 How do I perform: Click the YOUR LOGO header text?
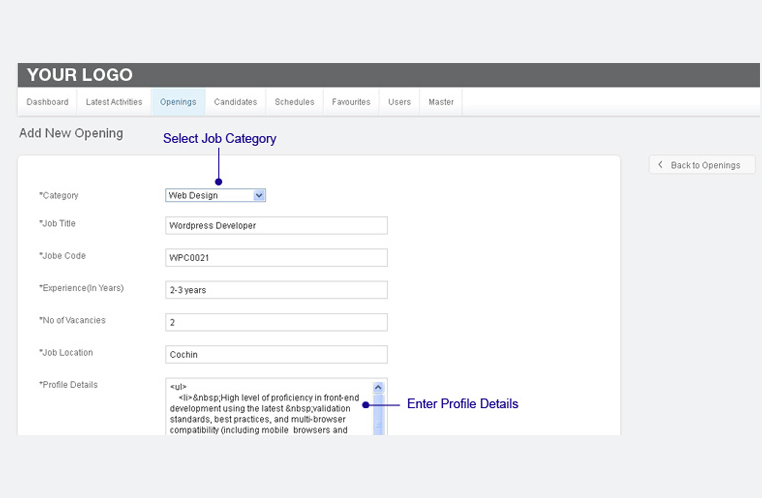79,75
